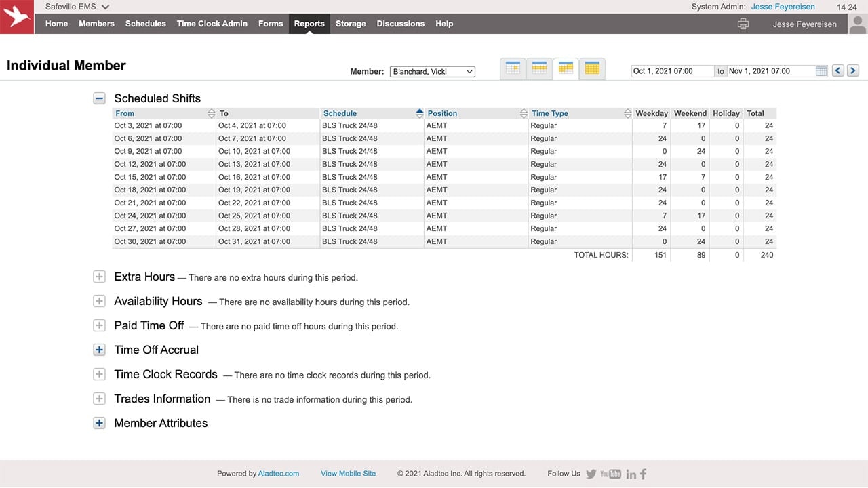Sort by From column arrows
This screenshot has width=868, height=488.
pyautogui.click(x=211, y=113)
